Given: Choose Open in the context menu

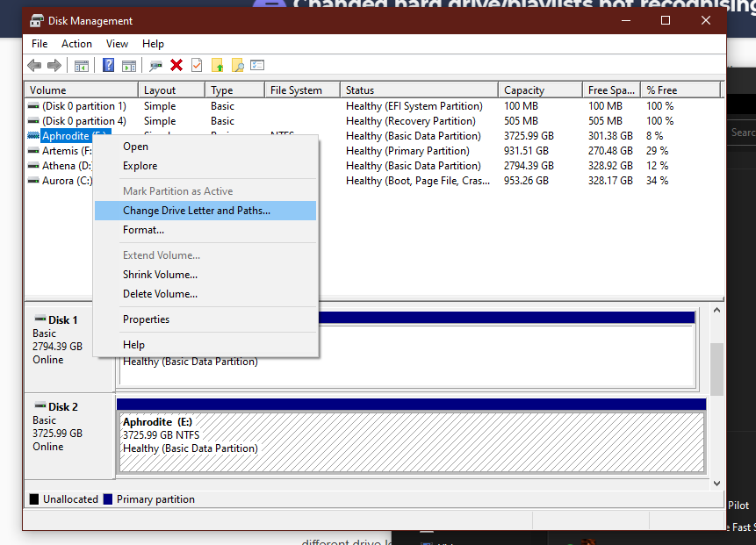Looking at the screenshot, I should pyautogui.click(x=205, y=147).
